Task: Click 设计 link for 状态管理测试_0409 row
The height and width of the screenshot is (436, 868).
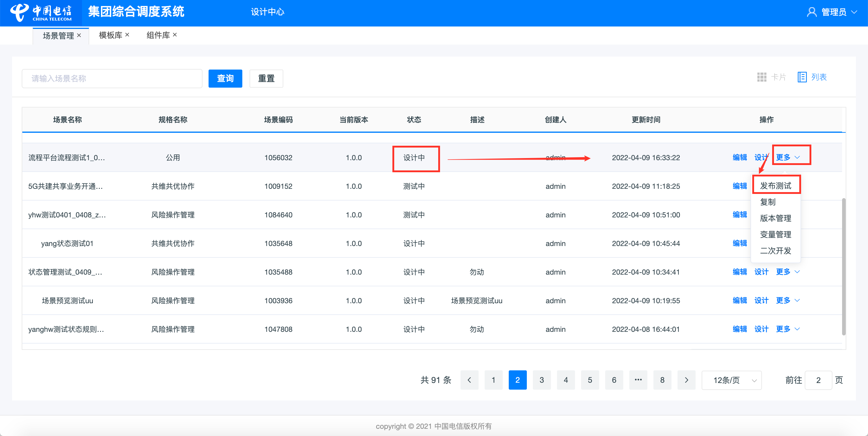Action: (761, 272)
